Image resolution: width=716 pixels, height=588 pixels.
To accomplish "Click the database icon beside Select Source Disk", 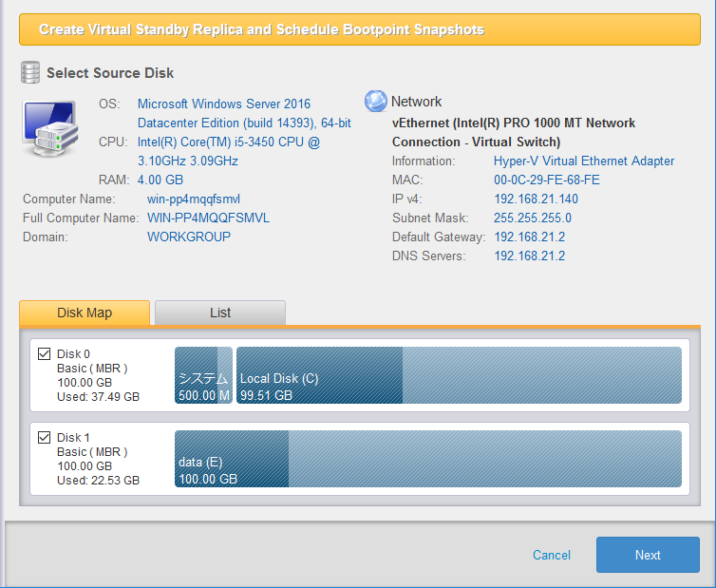I will click(x=30, y=72).
